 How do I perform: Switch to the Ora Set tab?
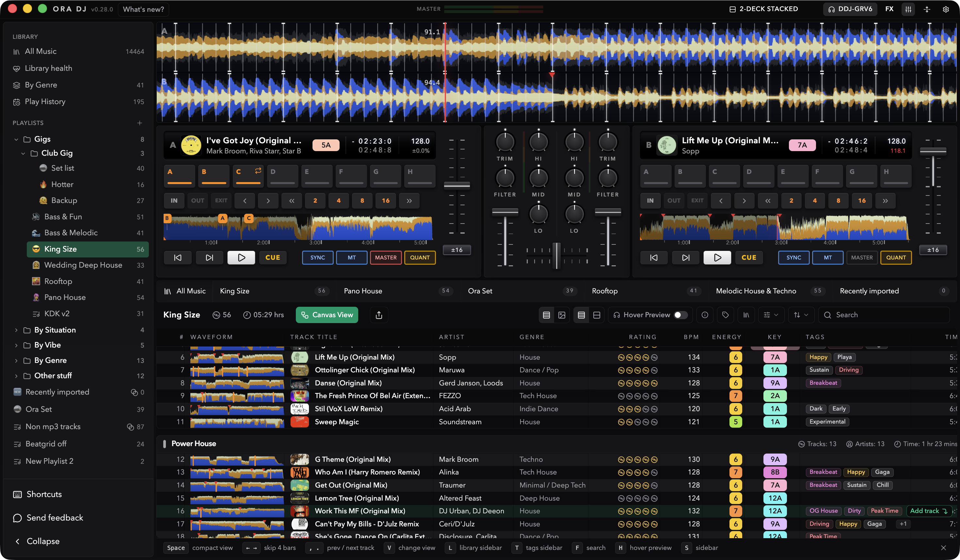pyautogui.click(x=522, y=291)
